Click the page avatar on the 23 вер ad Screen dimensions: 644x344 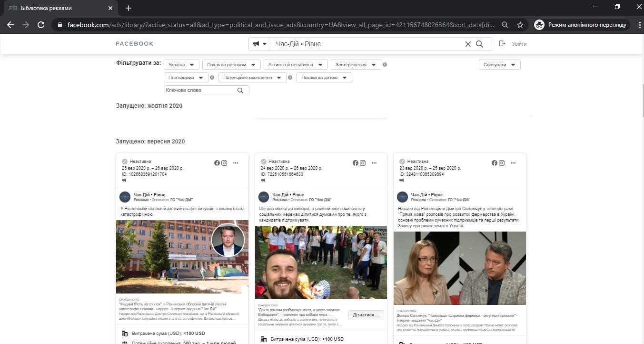click(x=402, y=197)
